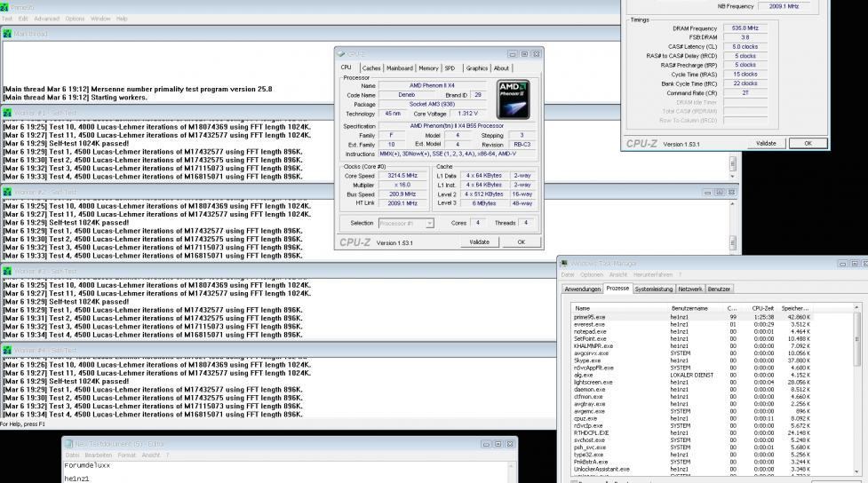Open the Format menu in the Notepad Editor

click(x=126, y=455)
